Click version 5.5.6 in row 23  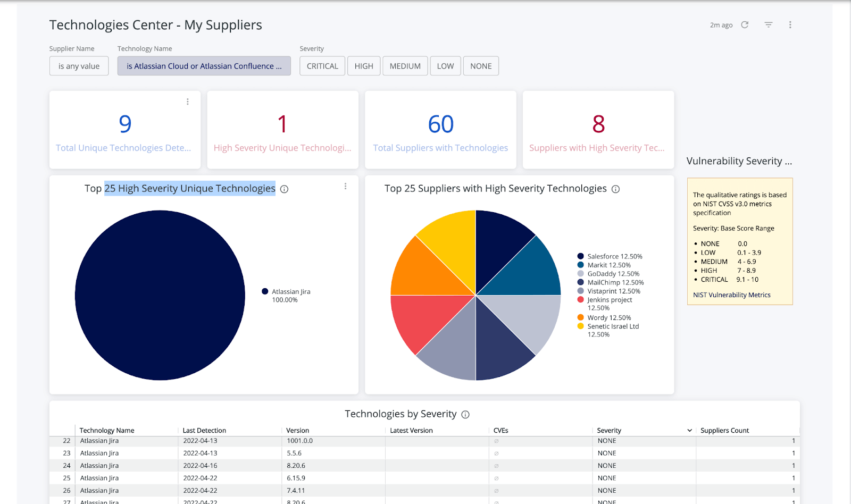pos(294,453)
